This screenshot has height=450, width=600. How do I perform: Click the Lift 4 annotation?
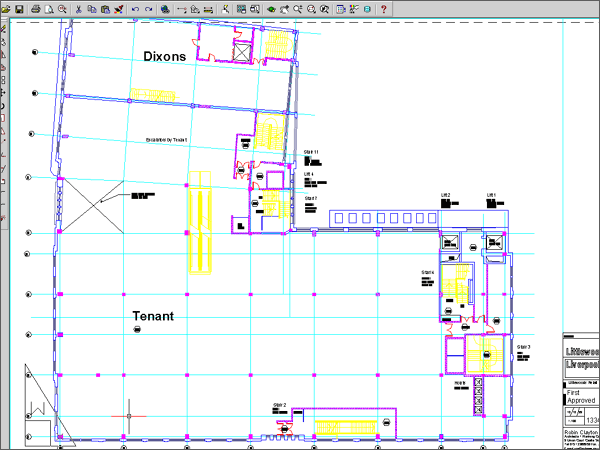point(309,174)
